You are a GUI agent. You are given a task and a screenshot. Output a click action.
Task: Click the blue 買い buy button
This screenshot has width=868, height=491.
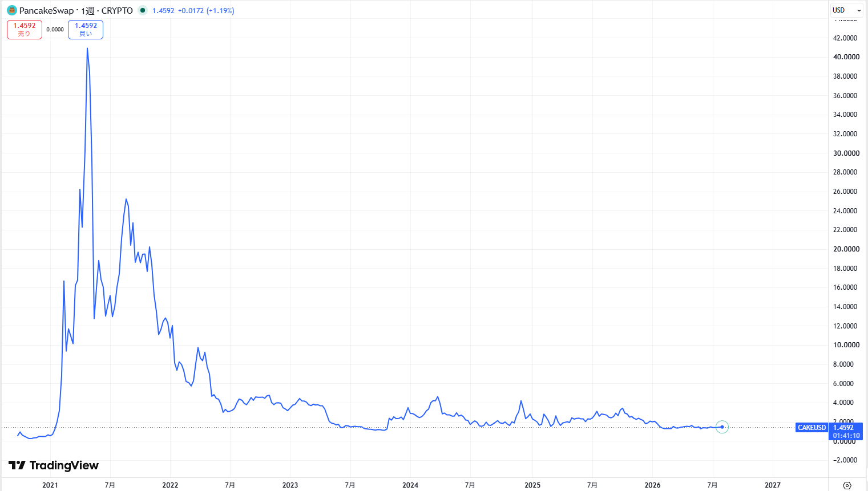click(86, 30)
